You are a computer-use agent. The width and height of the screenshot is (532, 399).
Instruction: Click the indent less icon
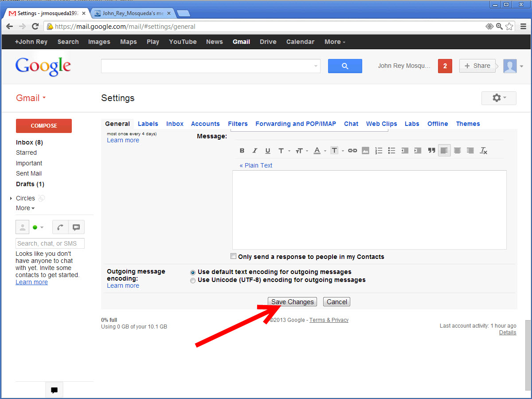click(x=405, y=151)
